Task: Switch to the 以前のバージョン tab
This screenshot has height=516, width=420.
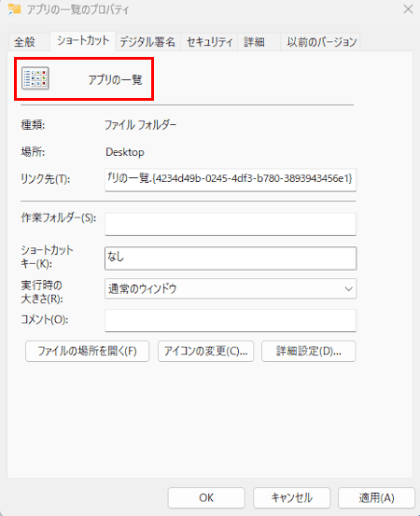Action: tap(320, 42)
